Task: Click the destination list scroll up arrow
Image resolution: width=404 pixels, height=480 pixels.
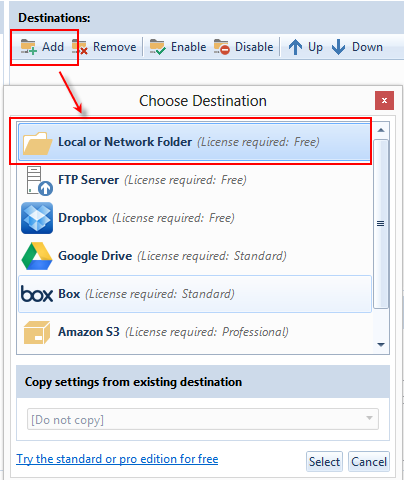Action: pyautogui.click(x=381, y=130)
